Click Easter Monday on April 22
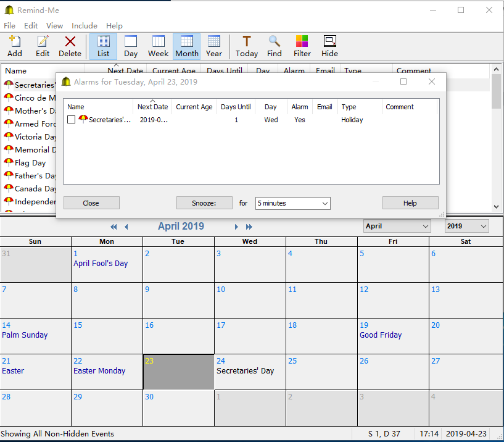 pyautogui.click(x=99, y=371)
